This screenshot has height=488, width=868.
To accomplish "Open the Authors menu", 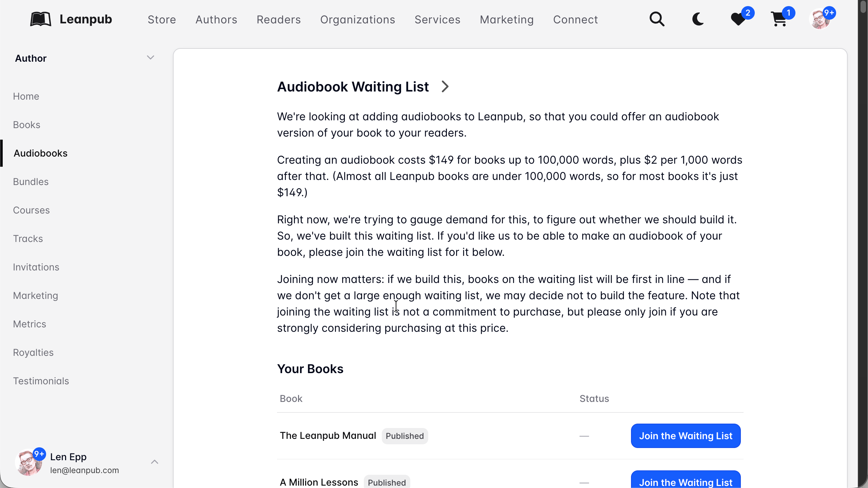I will click(216, 20).
